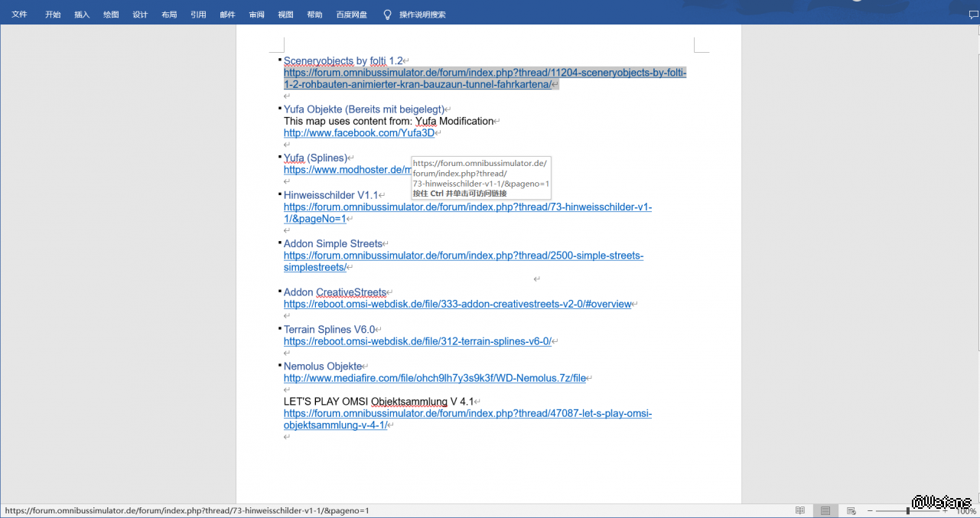Click the heading 'Terrain Splines V6.0'
Screen dimensions: 980x518
(x=330, y=330)
